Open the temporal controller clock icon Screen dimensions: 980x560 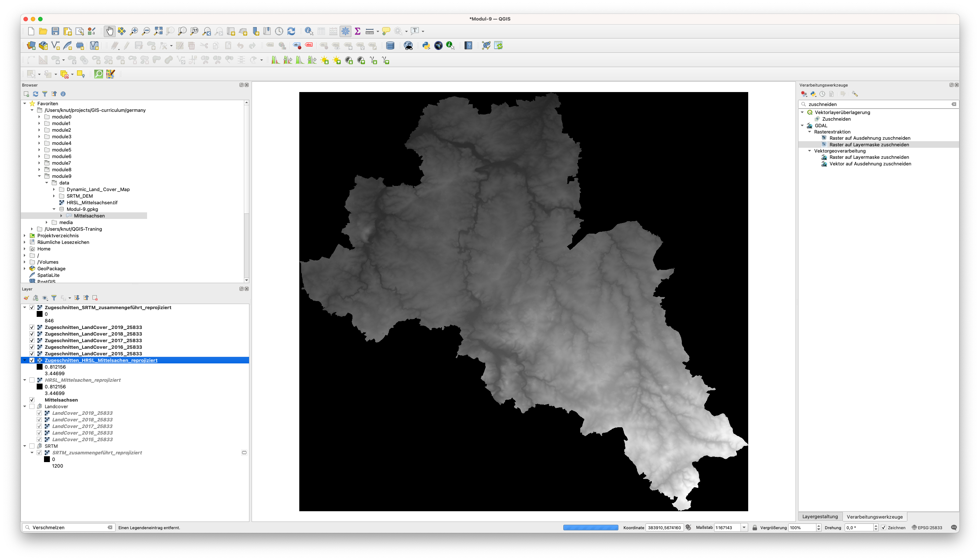[279, 31]
